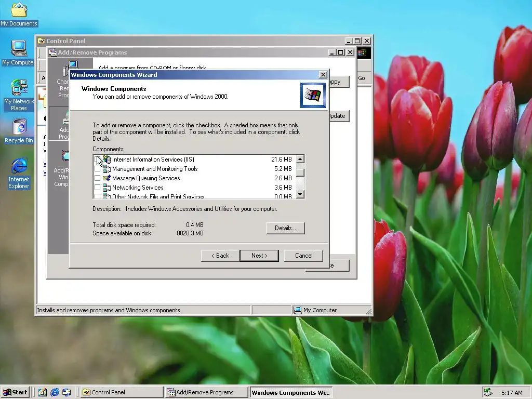Check the Internet Information Services (IIS) checkbox
This screenshot has height=399, width=532.
97,159
